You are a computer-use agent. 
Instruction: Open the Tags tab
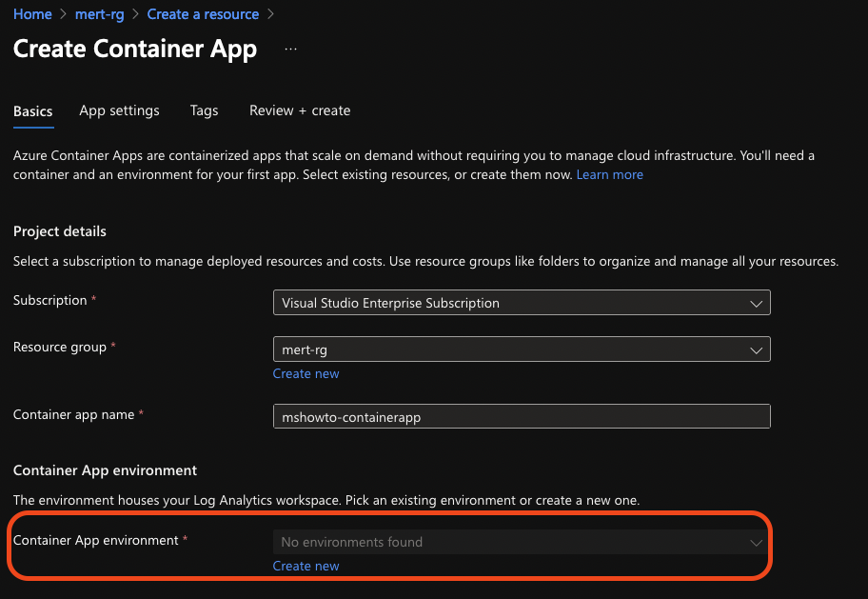point(204,110)
